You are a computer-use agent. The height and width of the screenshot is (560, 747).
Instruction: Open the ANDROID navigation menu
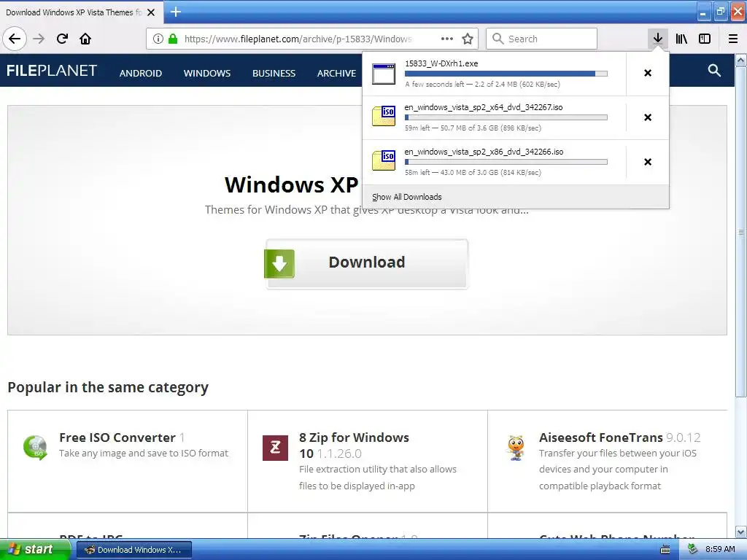141,74
